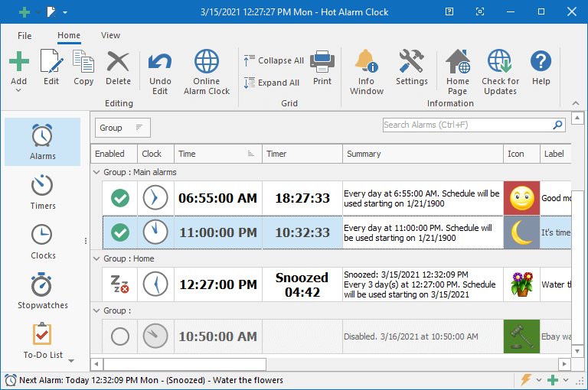Enable the disabled 10:50:00 AM alarm

coord(120,336)
